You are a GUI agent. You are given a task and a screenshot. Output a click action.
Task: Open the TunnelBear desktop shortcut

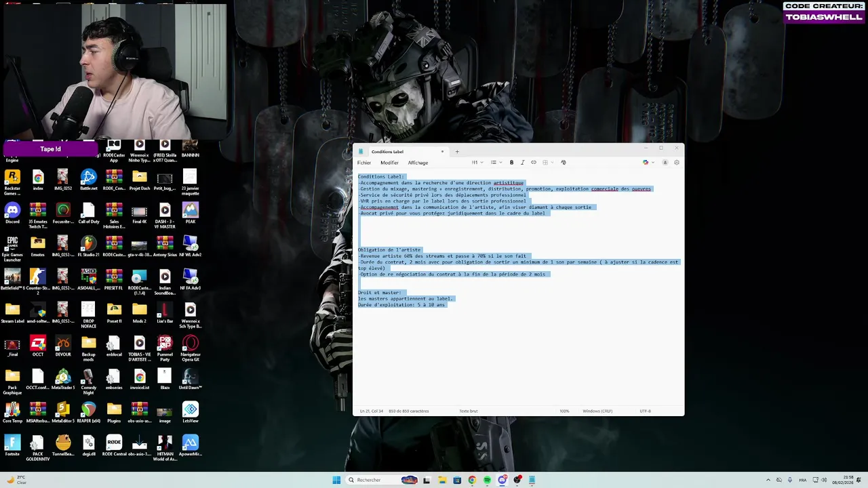tap(63, 446)
